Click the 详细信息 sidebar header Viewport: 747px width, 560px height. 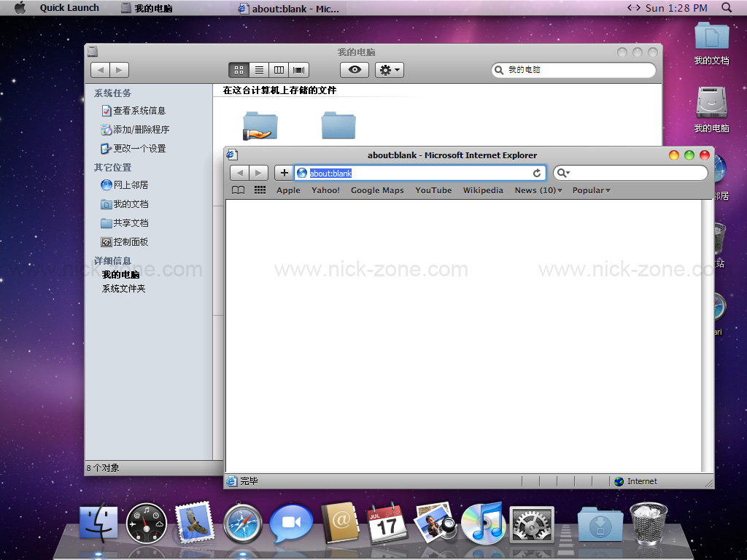[112, 260]
